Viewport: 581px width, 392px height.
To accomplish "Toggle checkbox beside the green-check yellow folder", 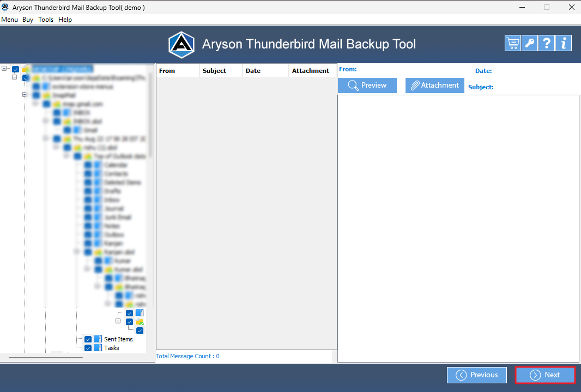I will 129,322.
